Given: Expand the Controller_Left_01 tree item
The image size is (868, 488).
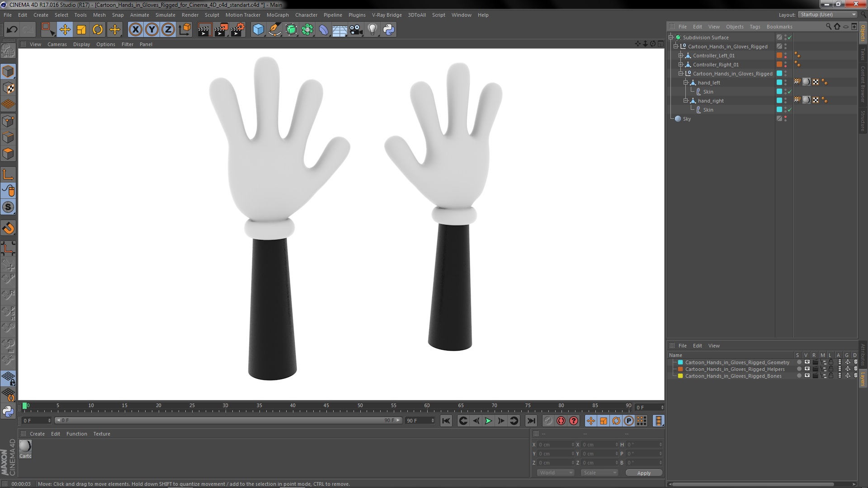Looking at the screenshot, I should pos(681,56).
